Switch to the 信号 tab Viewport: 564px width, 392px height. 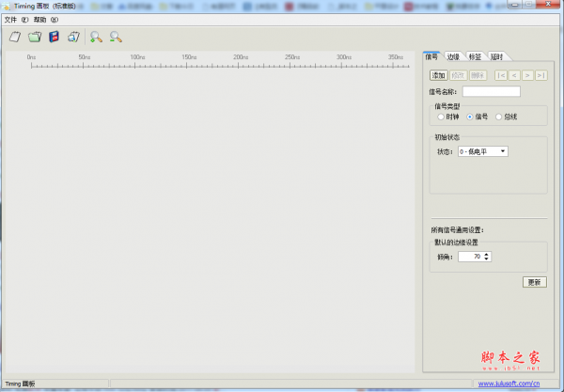431,56
